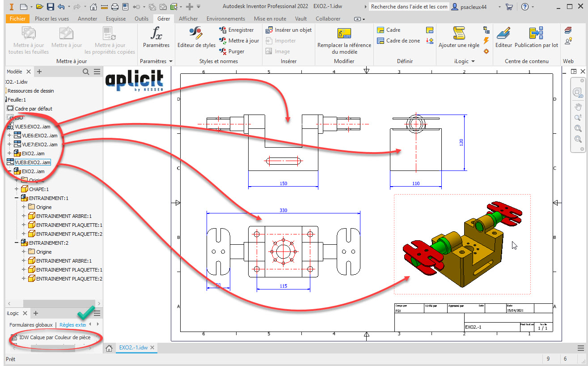
Task: Switch to Formulaires globaux tab
Action: point(31,325)
